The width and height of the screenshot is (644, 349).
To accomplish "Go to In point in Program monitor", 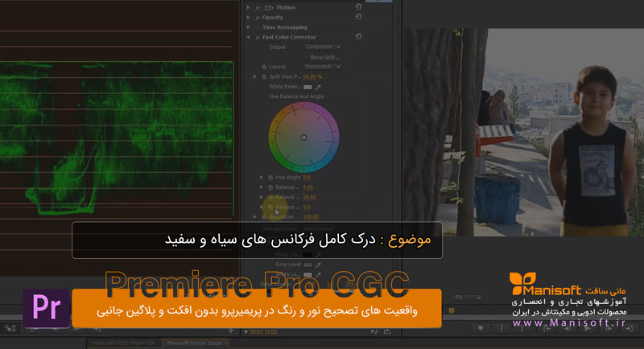I will (547, 328).
